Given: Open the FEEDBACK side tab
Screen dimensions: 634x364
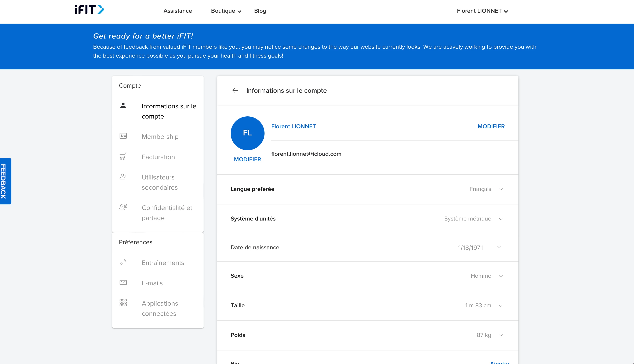Looking at the screenshot, I should [6, 181].
